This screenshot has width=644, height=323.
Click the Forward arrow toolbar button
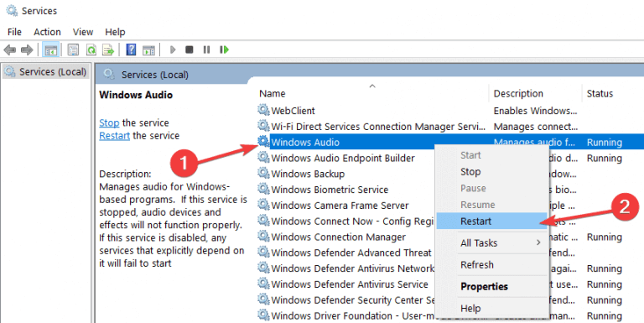(27, 50)
